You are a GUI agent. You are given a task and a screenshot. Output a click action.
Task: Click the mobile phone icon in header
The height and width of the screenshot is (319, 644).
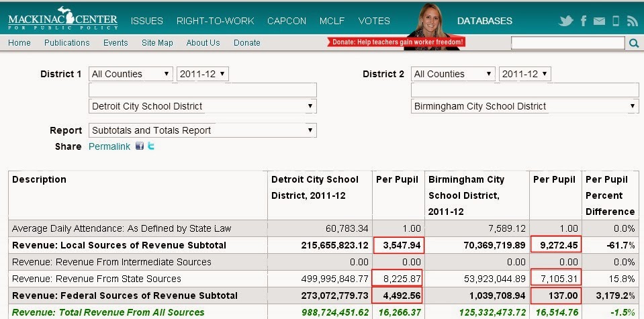point(616,21)
